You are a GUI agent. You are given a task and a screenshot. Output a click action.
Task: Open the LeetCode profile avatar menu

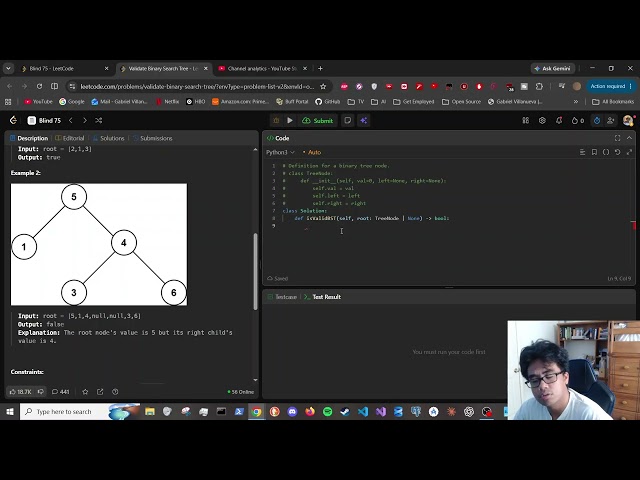click(x=628, y=120)
